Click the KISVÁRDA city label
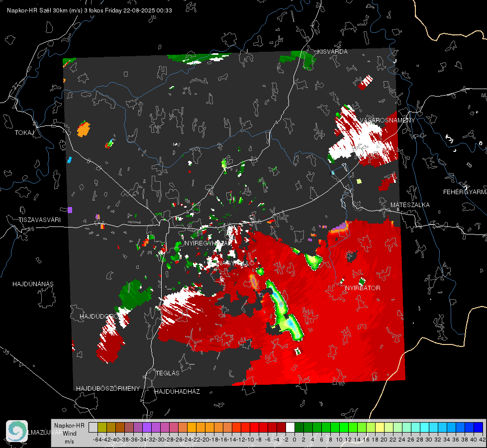The image size is (487, 448). 332,52
